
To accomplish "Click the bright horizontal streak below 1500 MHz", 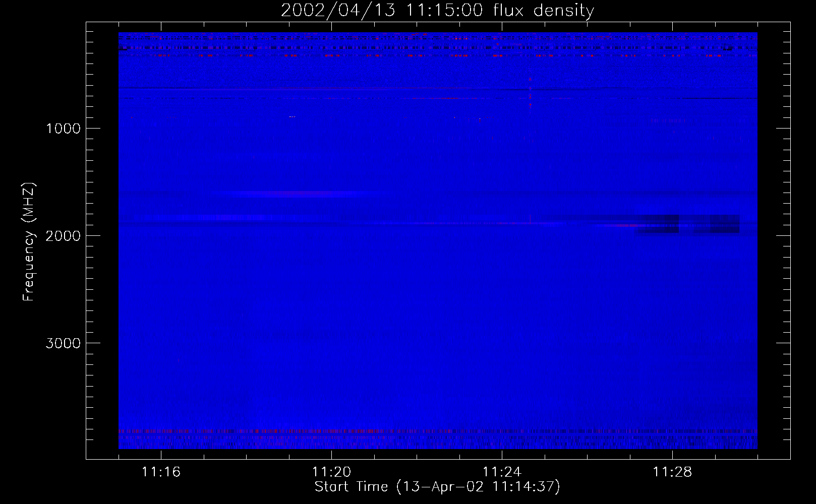I will tap(298, 193).
